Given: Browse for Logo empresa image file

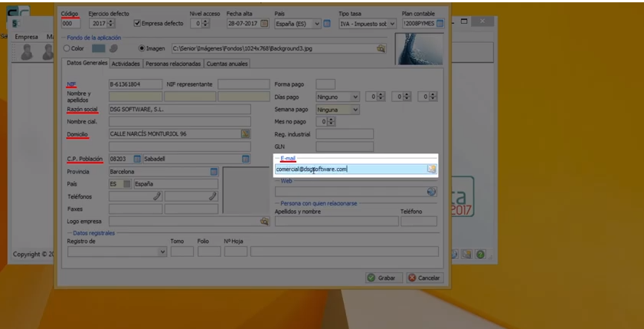Looking at the screenshot, I should [264, 221].
